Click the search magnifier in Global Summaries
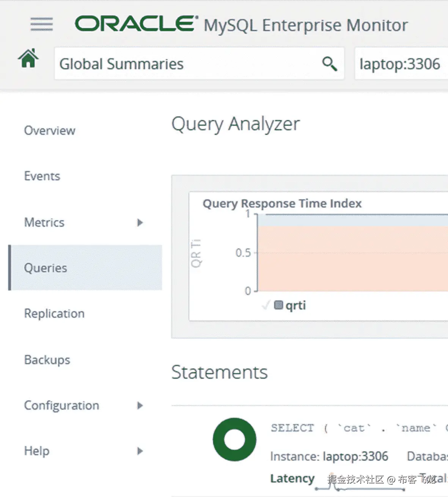448x497 pixels. [x=329, y=63]
